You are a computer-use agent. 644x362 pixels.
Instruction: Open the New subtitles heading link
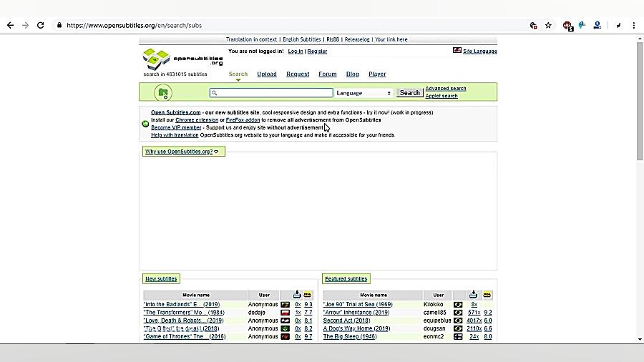coord(161,279)
